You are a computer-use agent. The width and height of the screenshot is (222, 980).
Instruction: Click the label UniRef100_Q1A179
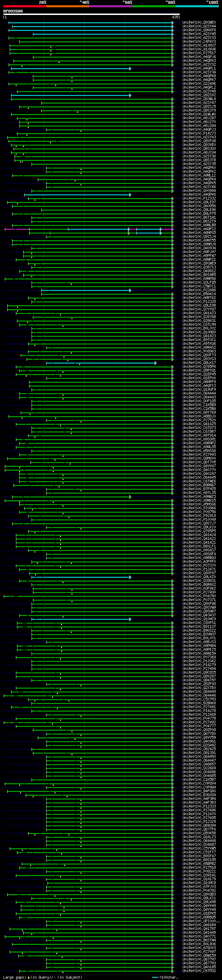199,879
